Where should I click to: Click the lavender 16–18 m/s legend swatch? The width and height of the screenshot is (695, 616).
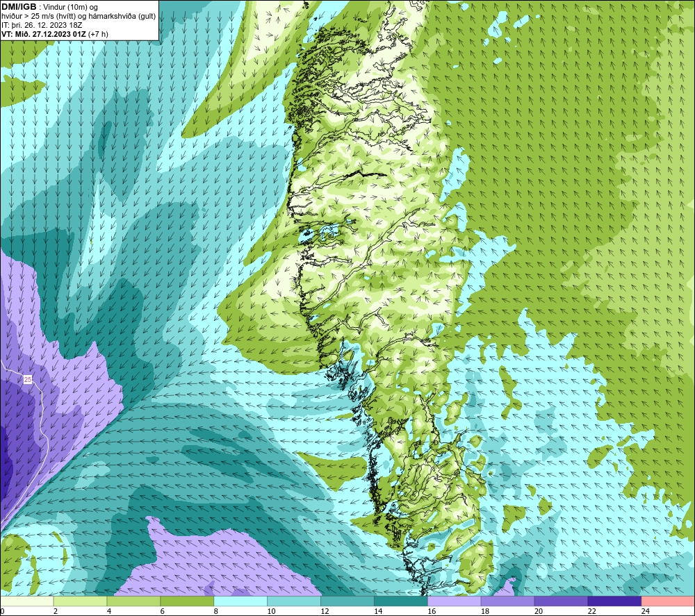click(x=454, y=601)
